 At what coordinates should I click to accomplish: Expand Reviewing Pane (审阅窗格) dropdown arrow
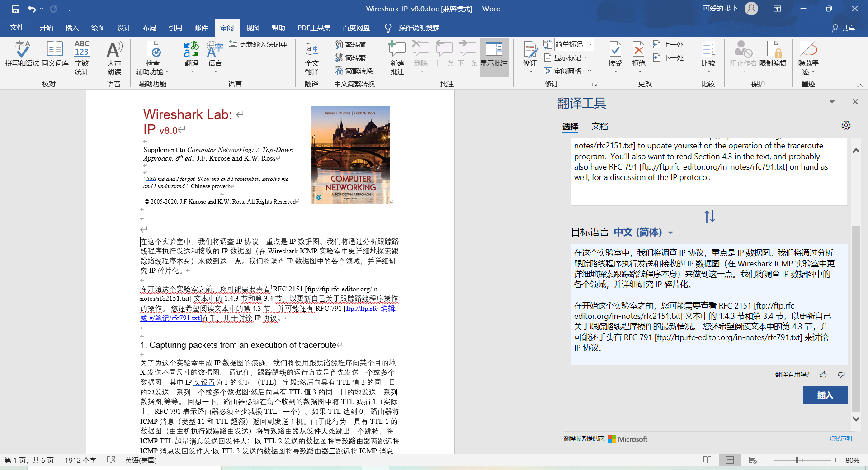(590, 71)
